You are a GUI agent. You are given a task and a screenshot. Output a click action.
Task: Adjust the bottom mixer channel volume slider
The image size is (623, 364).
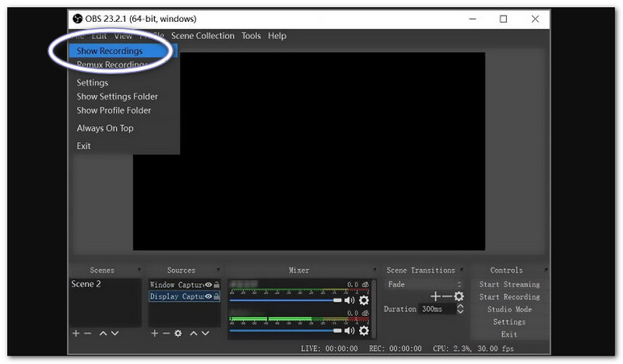coord(285,331)
